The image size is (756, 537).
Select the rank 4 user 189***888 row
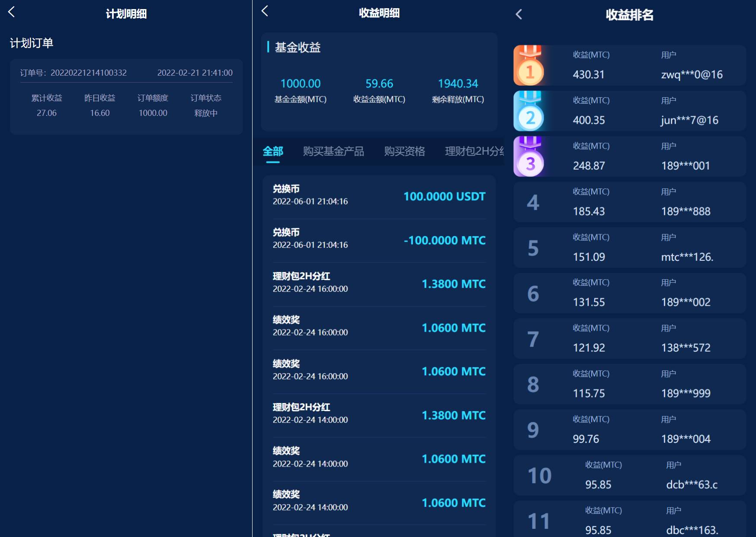coord(629,202)
